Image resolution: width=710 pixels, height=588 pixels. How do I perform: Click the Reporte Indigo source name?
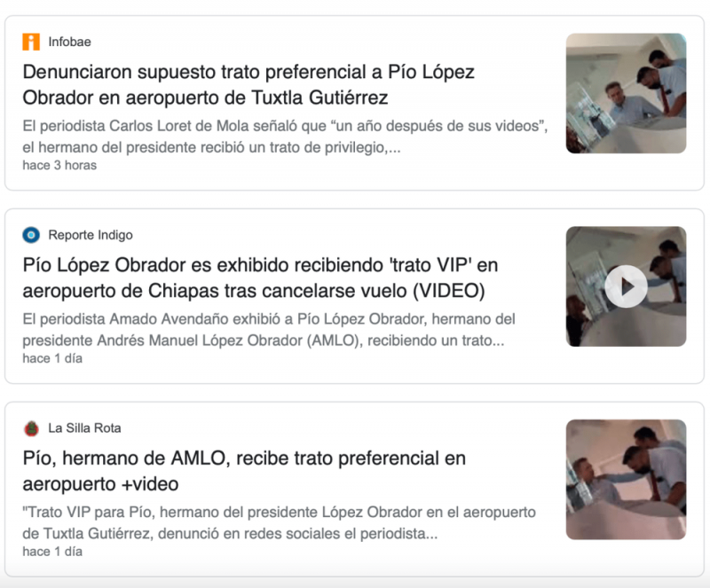(91, 235)
